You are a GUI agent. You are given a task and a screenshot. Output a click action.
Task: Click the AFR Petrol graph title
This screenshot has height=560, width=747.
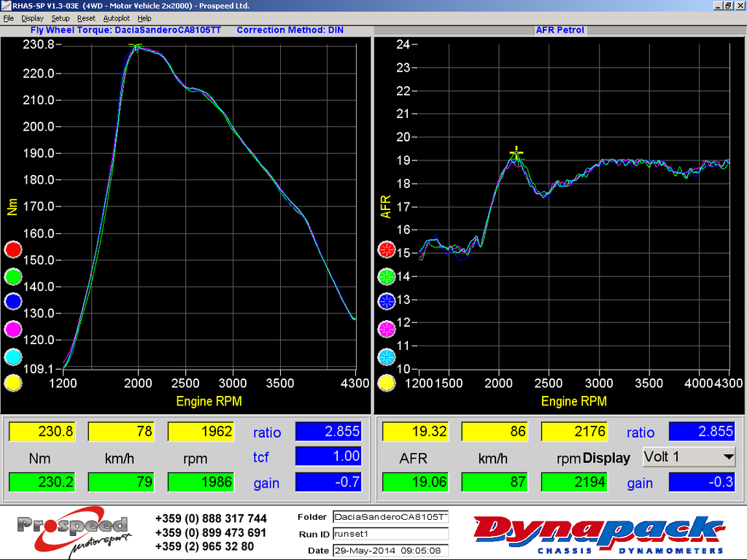(x=560, y=31)
